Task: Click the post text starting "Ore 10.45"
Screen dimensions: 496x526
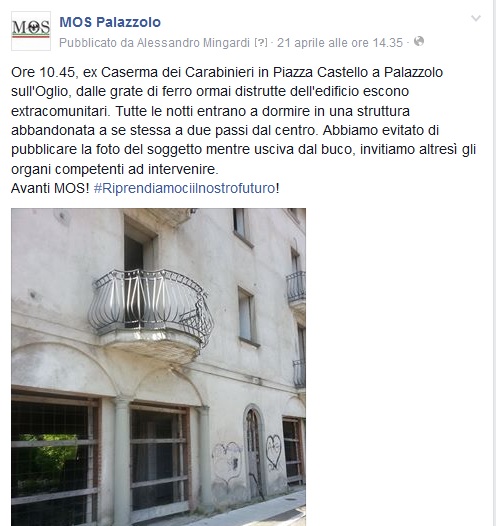Action: tap(243, 120)
